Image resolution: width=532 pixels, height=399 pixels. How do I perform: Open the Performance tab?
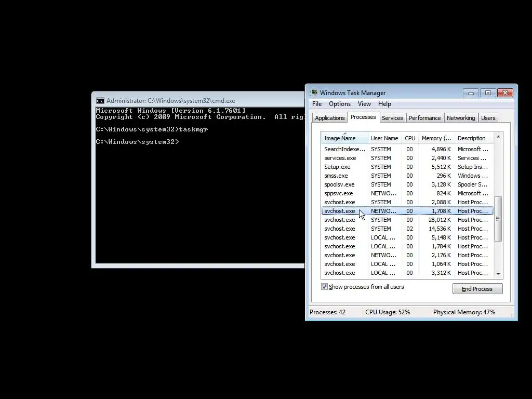tap(424, 118)
